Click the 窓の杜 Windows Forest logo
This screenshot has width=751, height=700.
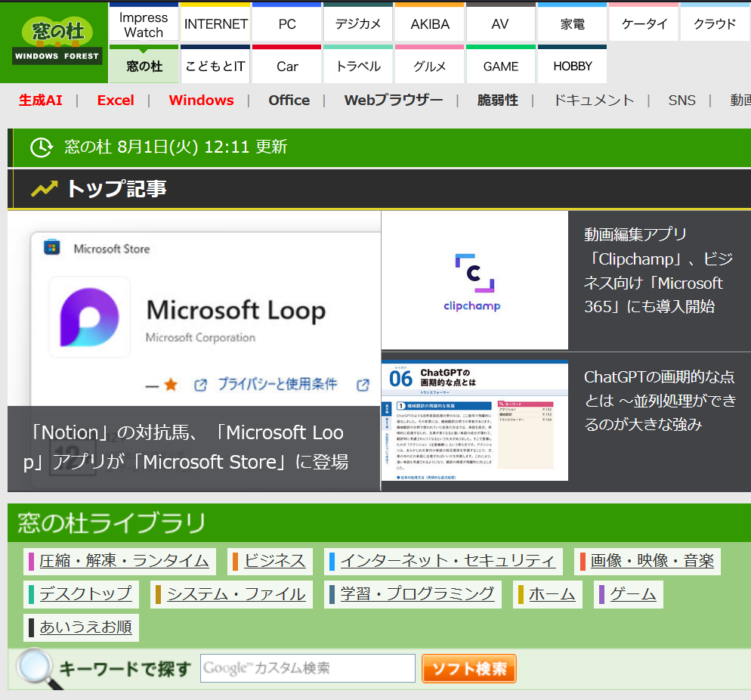(x=57, y=41)
